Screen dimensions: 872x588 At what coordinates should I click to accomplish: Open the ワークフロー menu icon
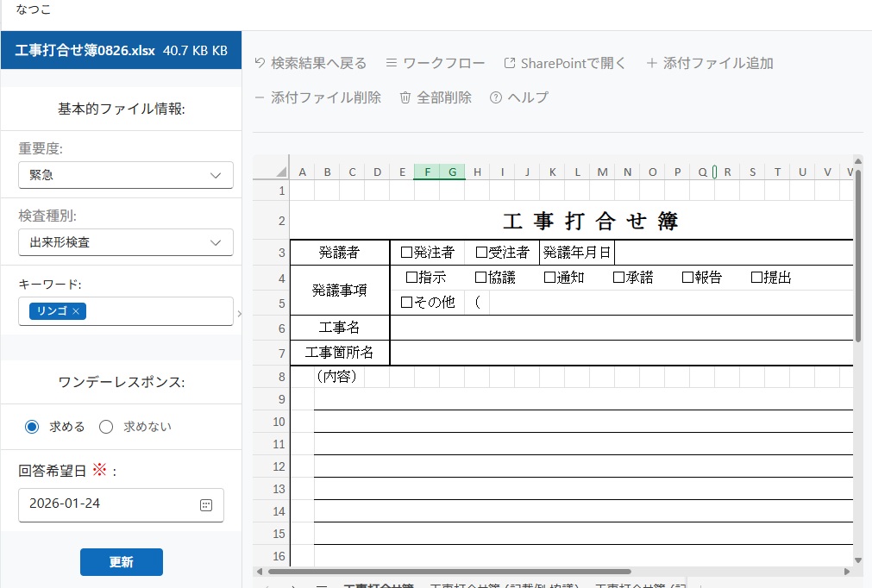coord(391,64)
